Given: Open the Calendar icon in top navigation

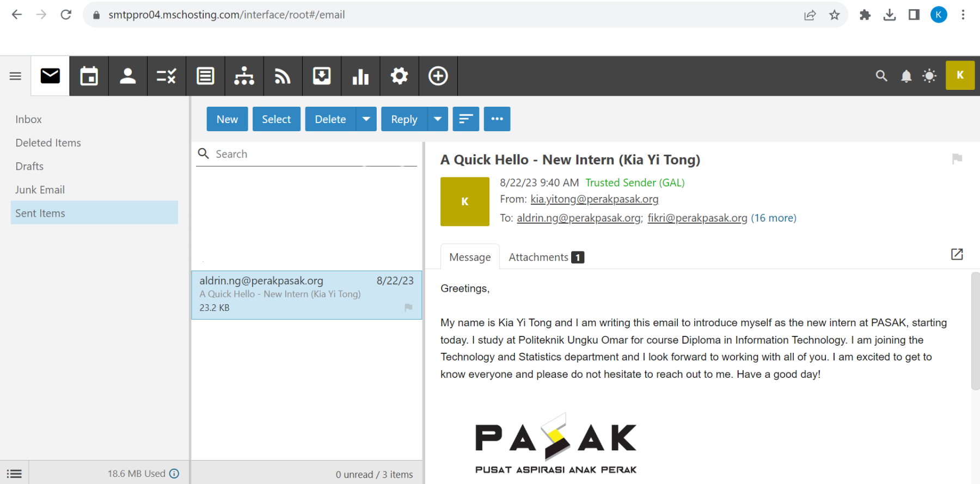Looking at the screenshot, I should coord(89,76).
